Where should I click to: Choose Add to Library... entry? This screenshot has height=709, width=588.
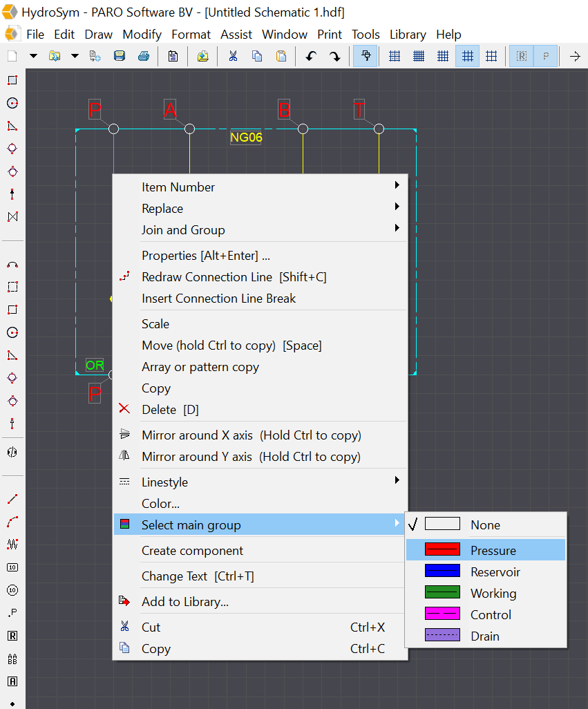pyautogui.click(x=260, y=602)
